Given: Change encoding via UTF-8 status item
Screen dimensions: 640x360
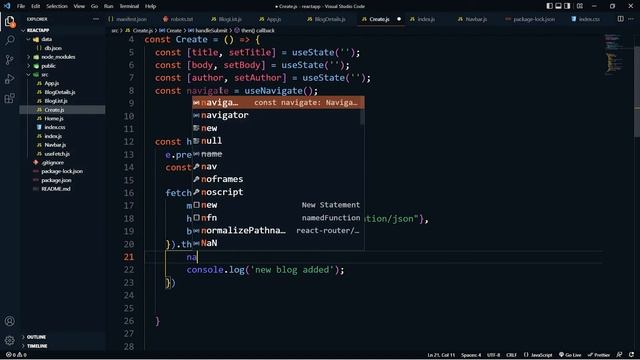Looking at the screenshot, I should pos(493,355).
